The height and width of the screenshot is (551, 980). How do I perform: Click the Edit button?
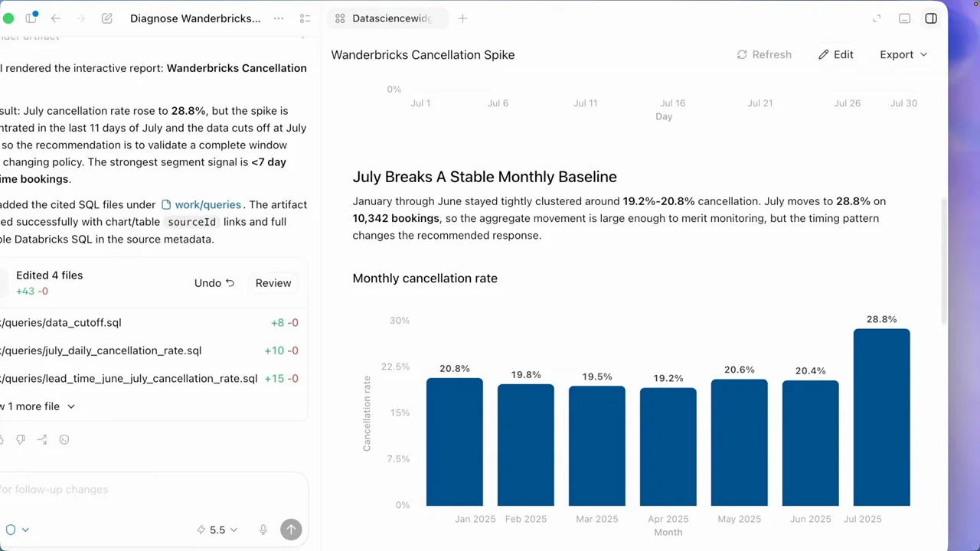click(835, 54)
